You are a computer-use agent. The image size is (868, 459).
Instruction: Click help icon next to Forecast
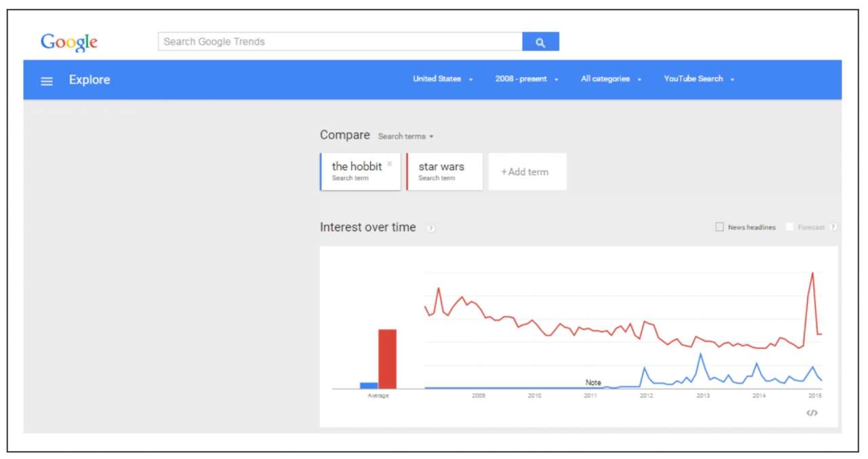pyautogui.click(x=833, y=227)
